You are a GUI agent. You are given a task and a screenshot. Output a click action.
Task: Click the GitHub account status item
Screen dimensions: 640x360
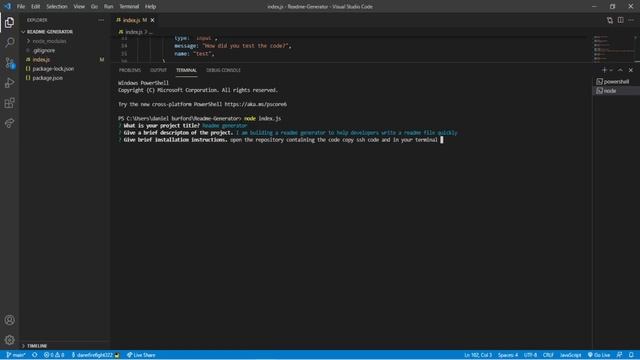96,355
